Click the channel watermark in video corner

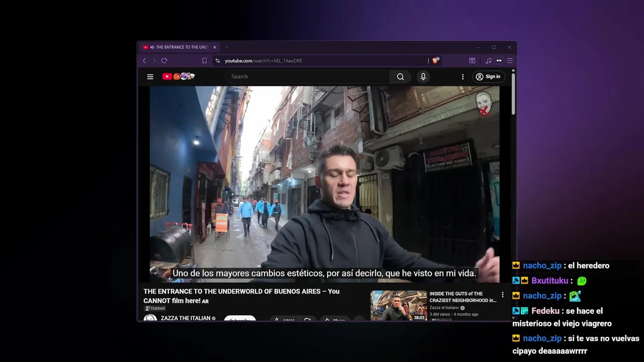click(x=484, y=103)
